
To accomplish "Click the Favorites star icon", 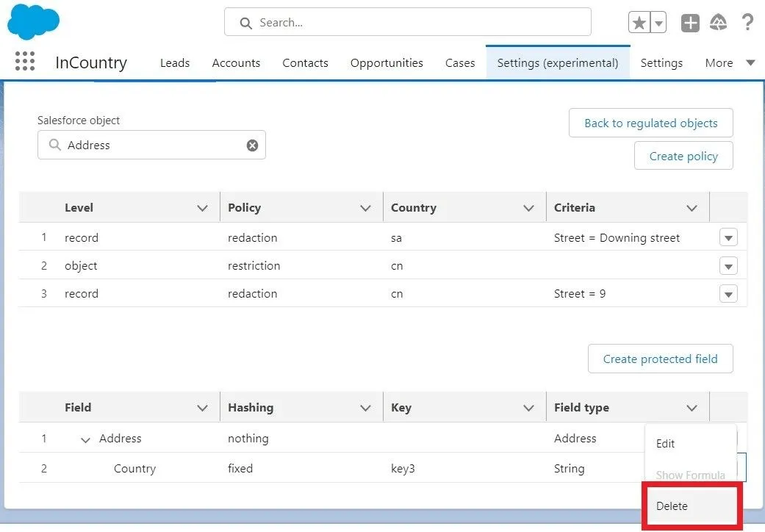I will 639,23.
